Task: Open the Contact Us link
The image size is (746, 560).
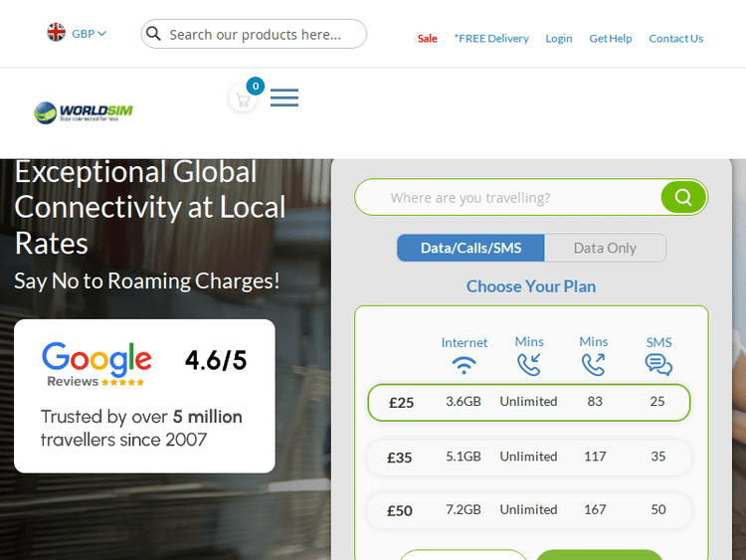Action: coord(676,39)
